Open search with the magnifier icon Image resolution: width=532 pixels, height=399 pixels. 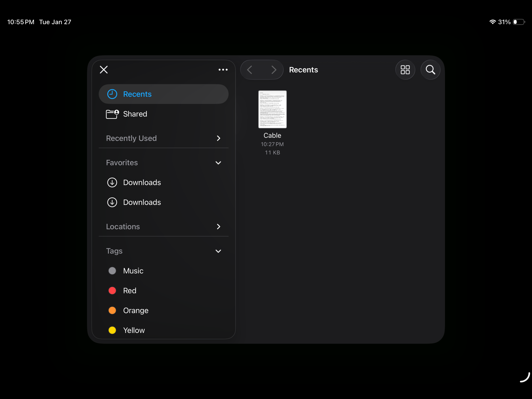coord(430,70)
